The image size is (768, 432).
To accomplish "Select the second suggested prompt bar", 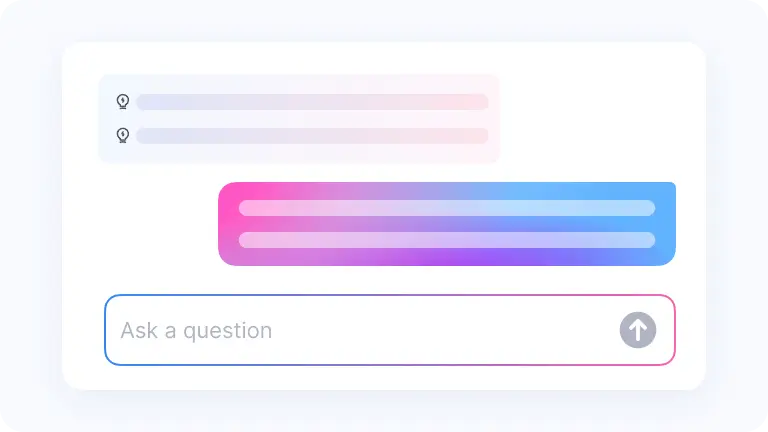I will pos(312,136).
